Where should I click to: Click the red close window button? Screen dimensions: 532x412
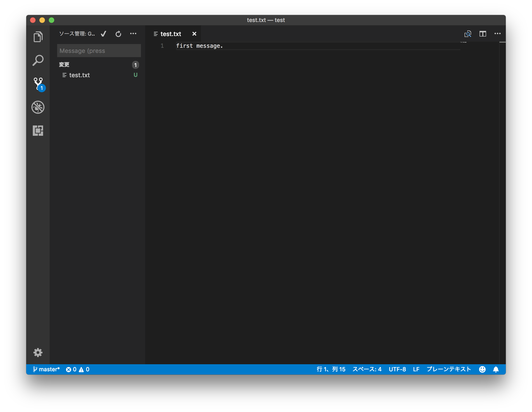tap(33, 20)
